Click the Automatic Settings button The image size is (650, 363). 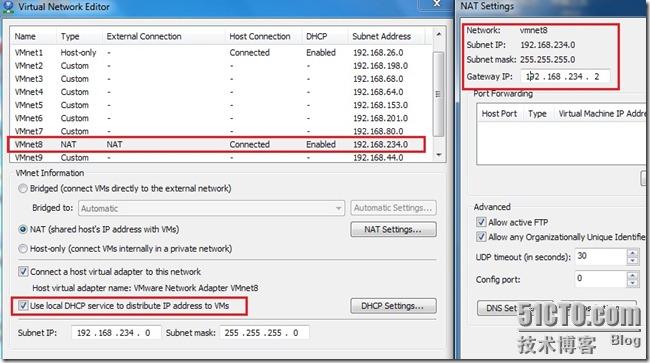pos(393,208)
